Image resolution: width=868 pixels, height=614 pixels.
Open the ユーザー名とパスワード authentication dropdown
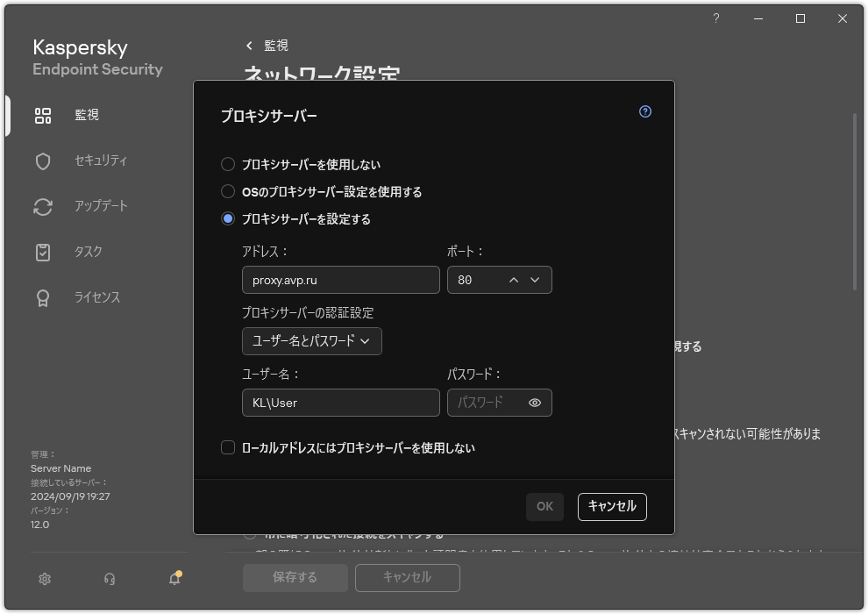point(311,341)
